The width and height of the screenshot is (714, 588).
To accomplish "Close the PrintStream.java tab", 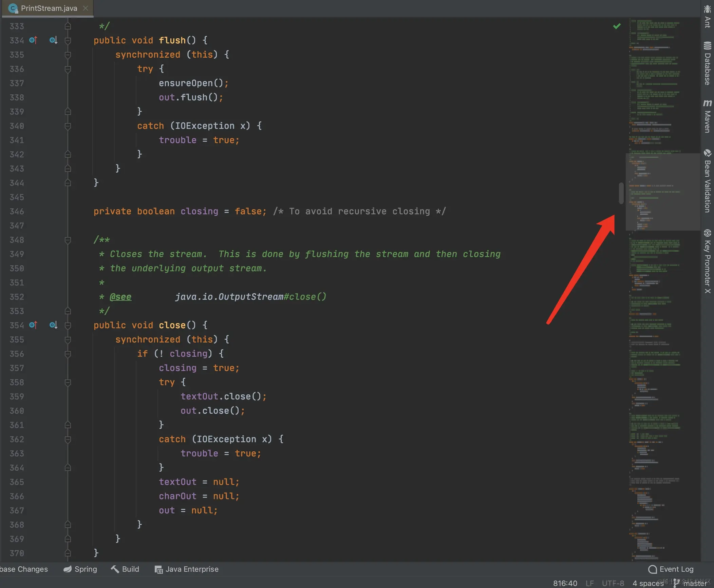I will [85, 8].
